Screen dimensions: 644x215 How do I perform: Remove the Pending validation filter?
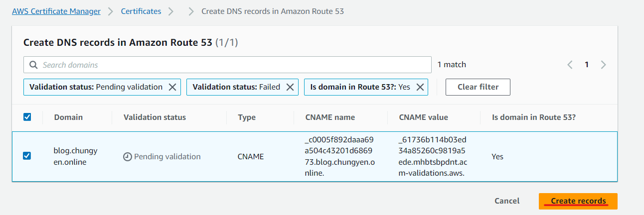[172, 87]
